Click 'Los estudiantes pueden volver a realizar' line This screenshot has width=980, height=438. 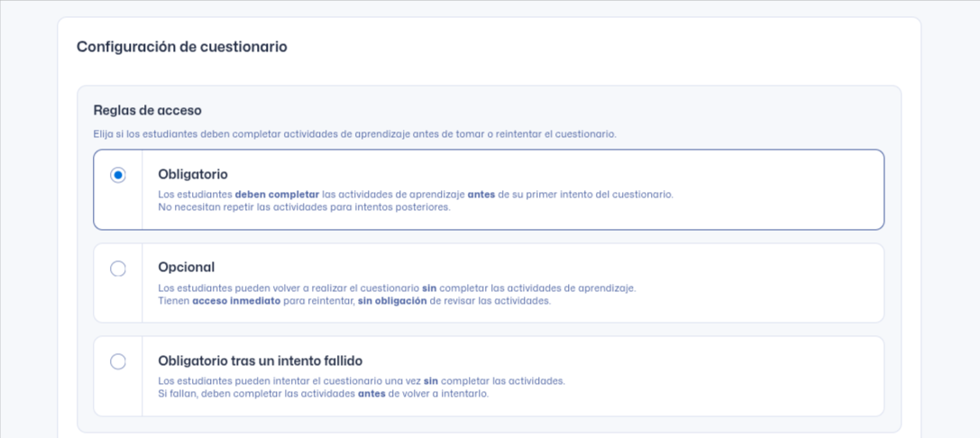tap(289, 288)
